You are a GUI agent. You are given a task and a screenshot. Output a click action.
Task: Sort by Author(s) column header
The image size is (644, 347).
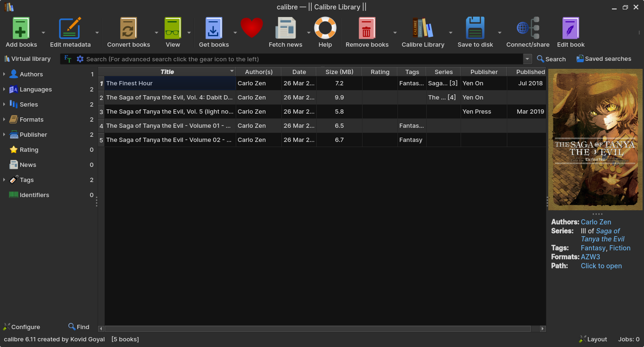259,72
